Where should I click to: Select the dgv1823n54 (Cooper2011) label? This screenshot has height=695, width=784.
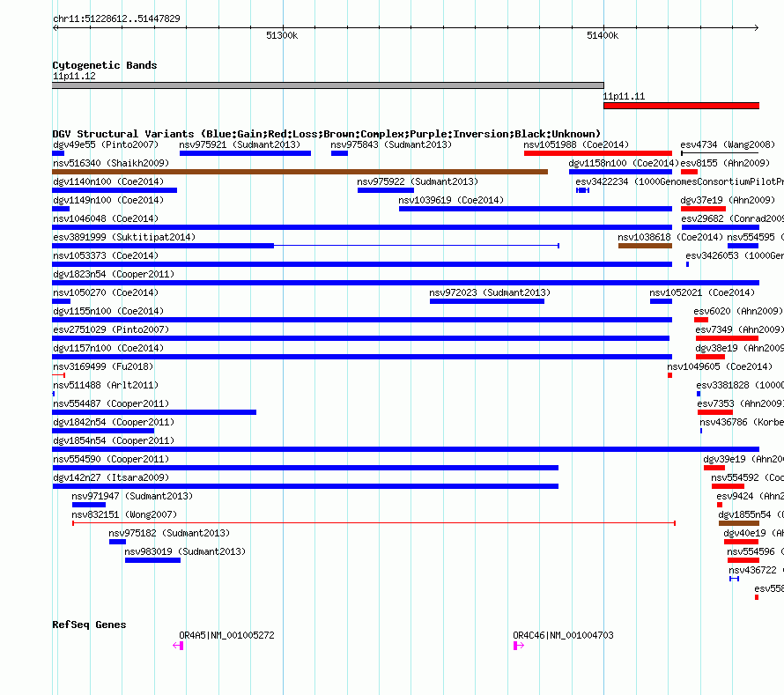click(114, 274)
